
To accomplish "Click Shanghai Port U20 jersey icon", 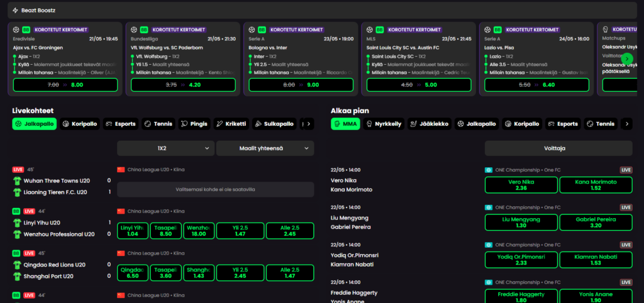I will coord(17,277).
